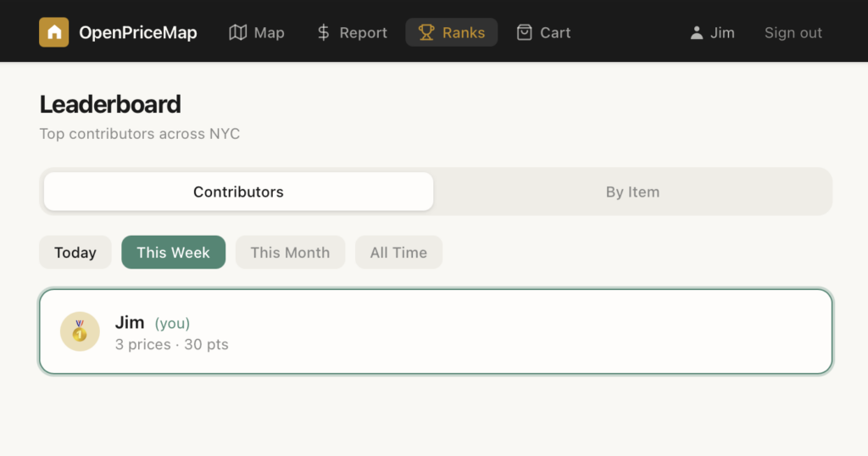Click the gold medal icon in Jim's row

point(80,331)
